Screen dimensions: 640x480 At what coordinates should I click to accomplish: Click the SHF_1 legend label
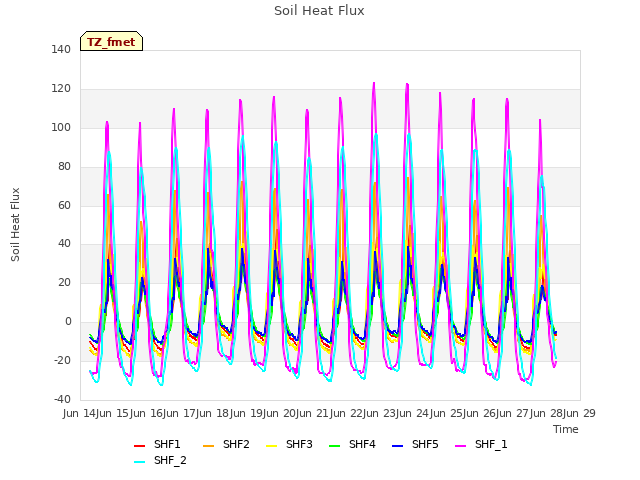491,444
